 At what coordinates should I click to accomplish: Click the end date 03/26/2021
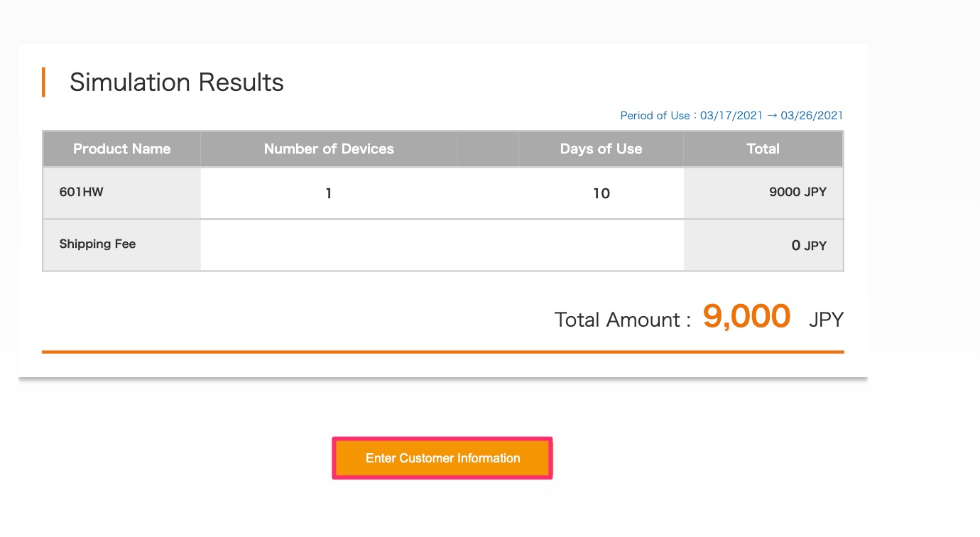[812, 116]
